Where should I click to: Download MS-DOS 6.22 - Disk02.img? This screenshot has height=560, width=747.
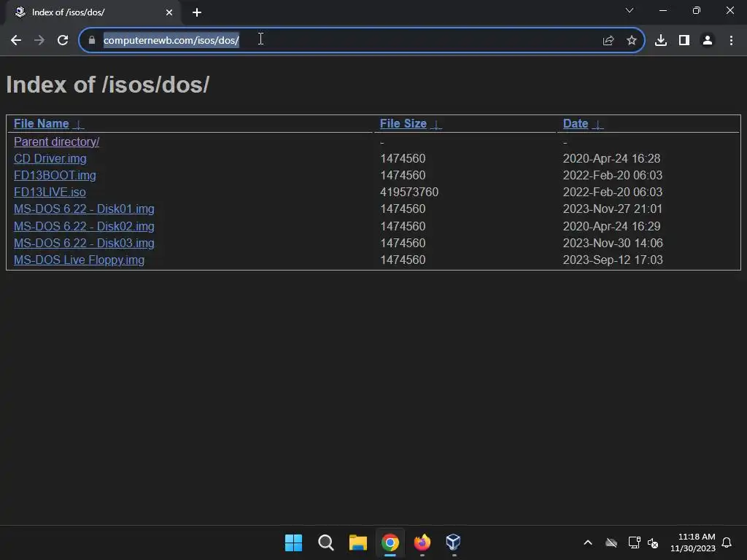84,226
